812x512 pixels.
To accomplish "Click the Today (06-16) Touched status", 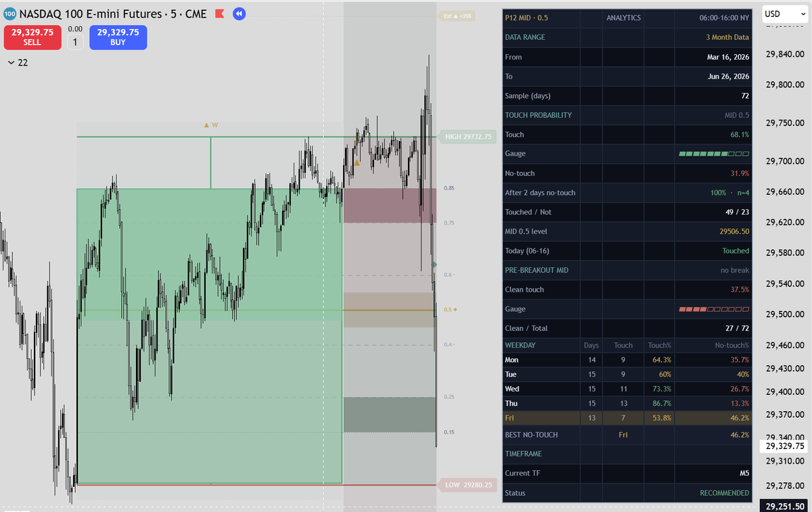I will (x=736, y=251).
